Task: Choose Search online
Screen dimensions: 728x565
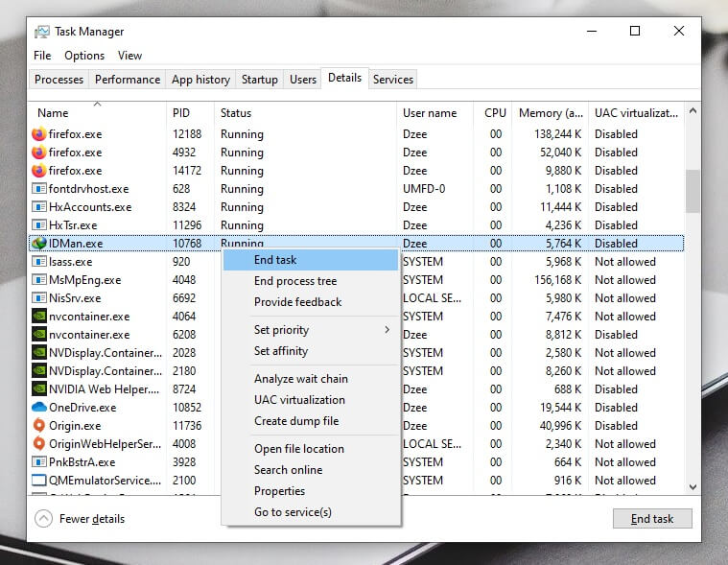Action: coord(311,470)
